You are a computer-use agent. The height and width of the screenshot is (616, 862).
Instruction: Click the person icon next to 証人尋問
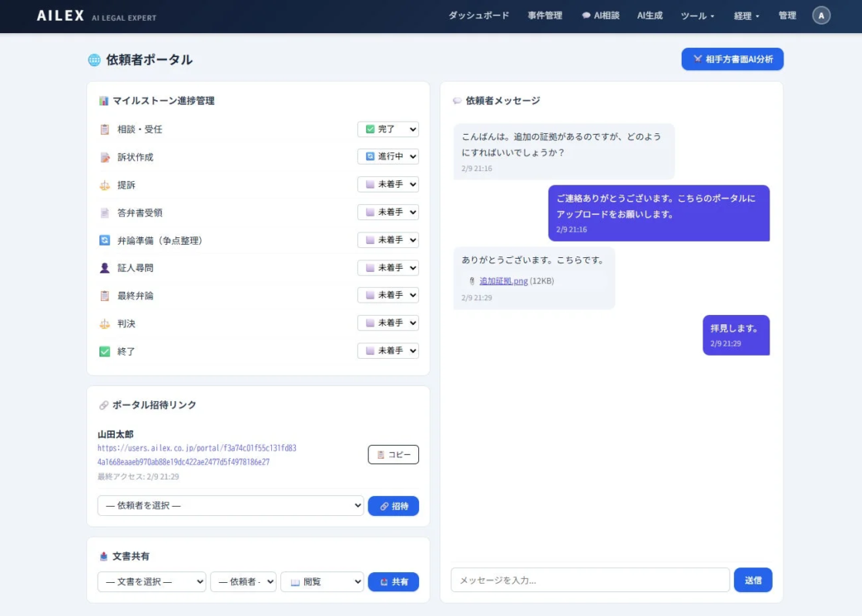tap(105, 267)
